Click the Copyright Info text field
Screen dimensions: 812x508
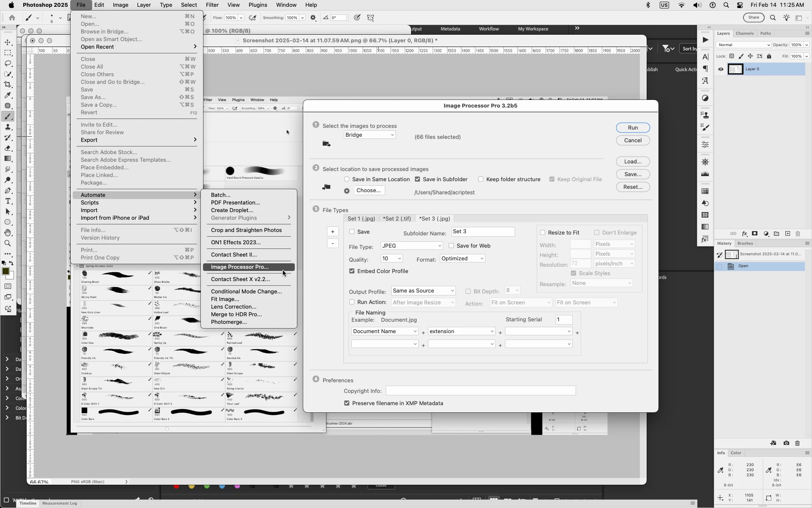tap(480, 391)
